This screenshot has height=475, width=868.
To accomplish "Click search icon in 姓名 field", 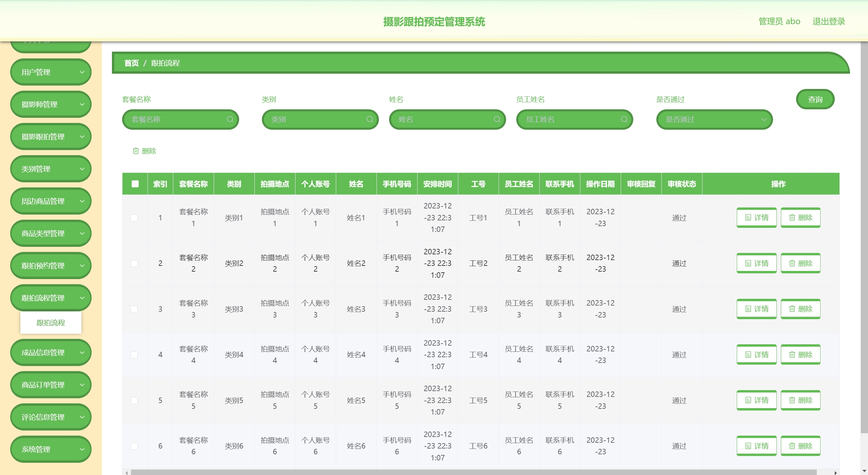I will pos(497,119).
